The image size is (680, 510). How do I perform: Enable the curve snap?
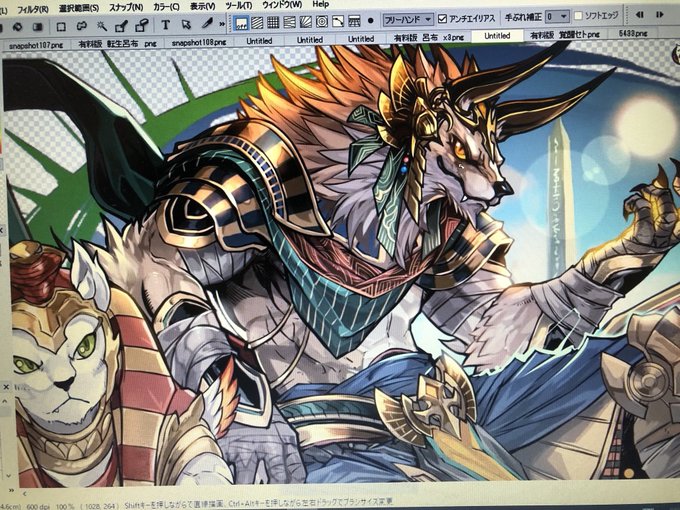pos(338,21)
